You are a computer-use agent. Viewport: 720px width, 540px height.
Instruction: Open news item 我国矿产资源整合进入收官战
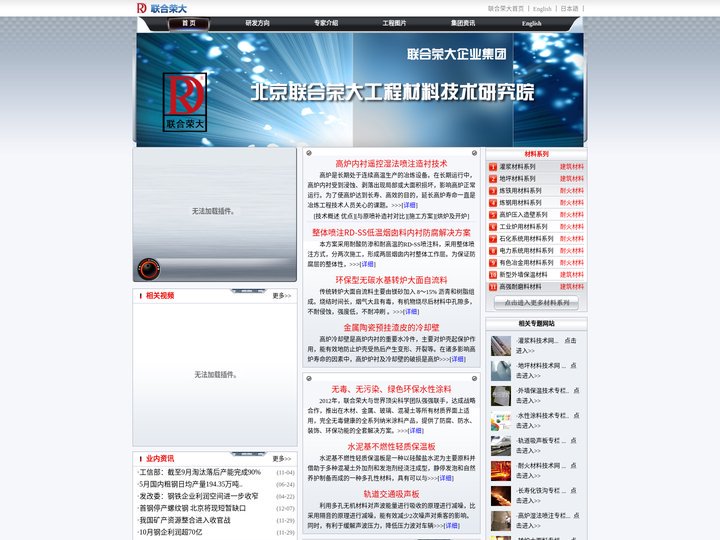pyautogui.click(x=185, y=520)
